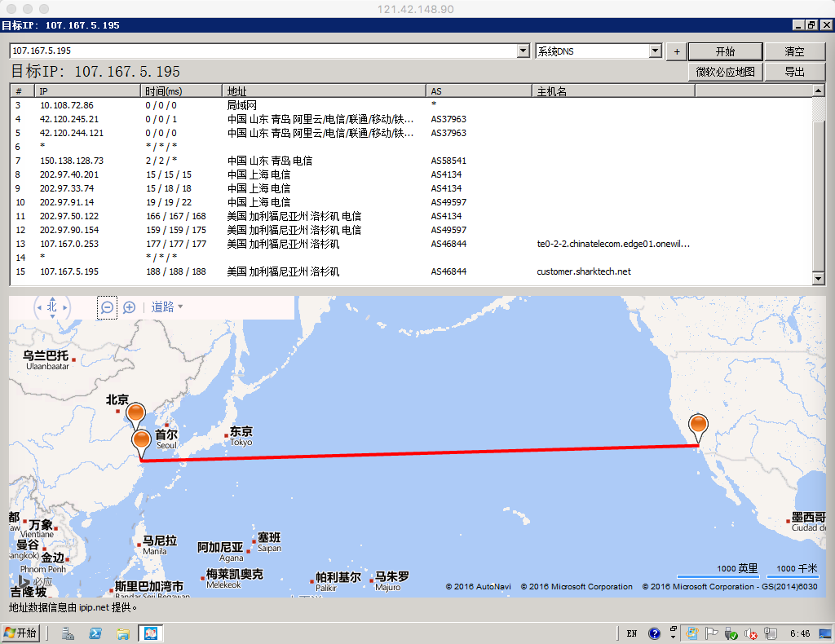Click AS58541 cell

[448, 161]
